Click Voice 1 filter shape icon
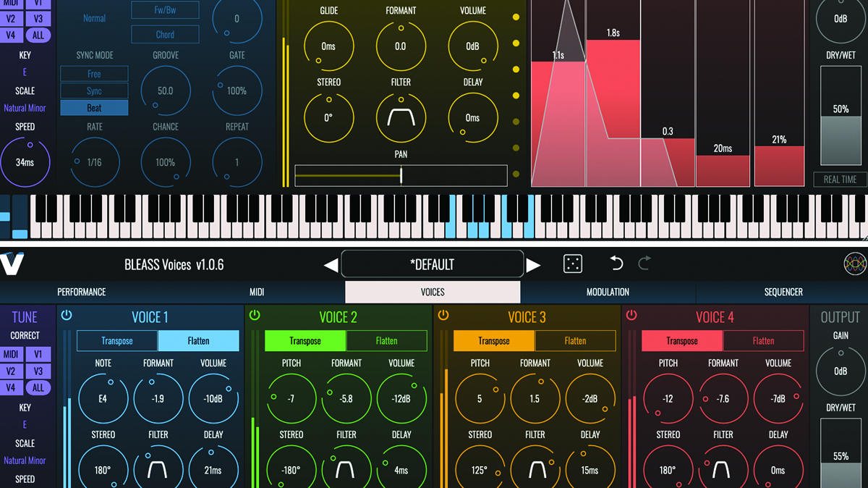The height and width of the screenshot is (488, 868). pos(158,470)
